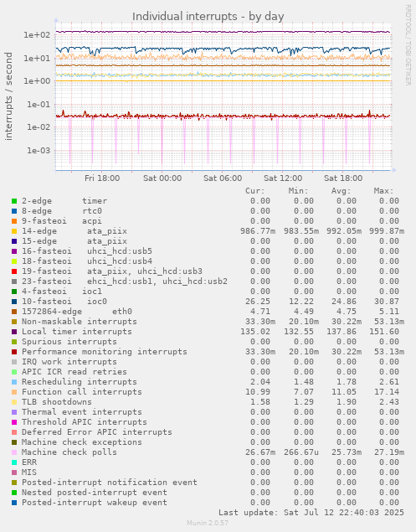Click the Fri 18:00 time axis label

102,178
